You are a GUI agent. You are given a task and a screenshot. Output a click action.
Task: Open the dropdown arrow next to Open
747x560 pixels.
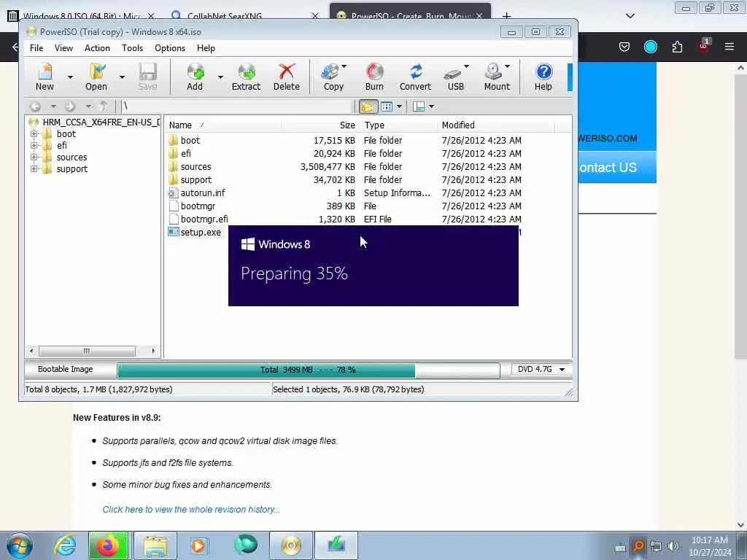tap(122, 77)
